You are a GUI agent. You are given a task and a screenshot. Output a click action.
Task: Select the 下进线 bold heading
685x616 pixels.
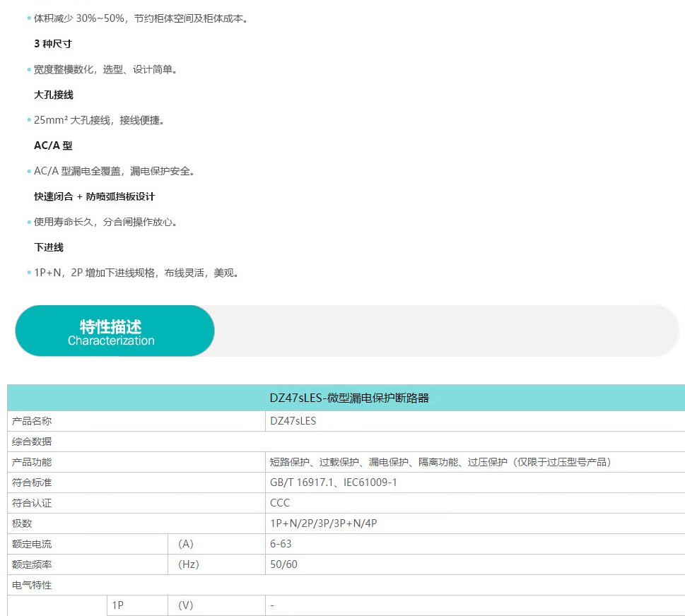click(49, 247)
